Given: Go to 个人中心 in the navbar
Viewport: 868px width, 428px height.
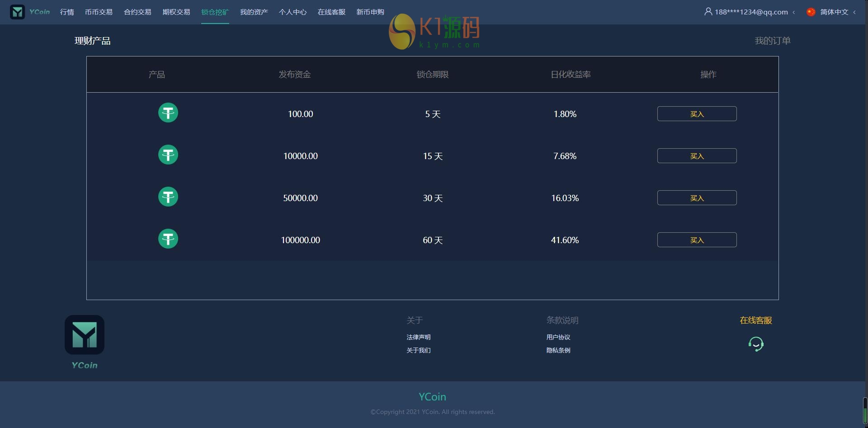Looking at the screenshot, I should point(292,12).
